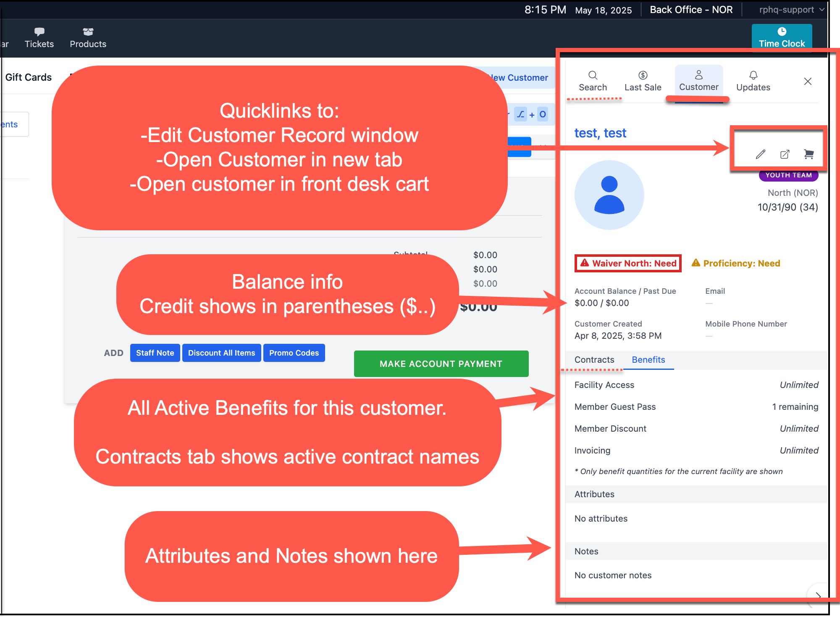Open customer in new tab via external-link icon
Image resolution: width=840 pixels, height=617 pixels.
click(x=785, y=154)
